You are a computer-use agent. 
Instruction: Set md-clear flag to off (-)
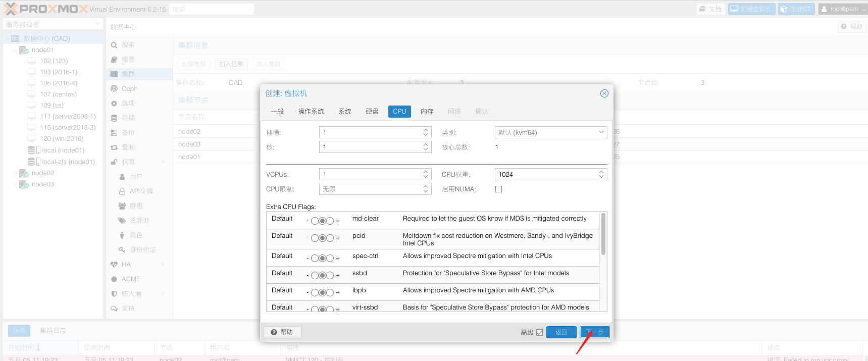coord(315,221)
